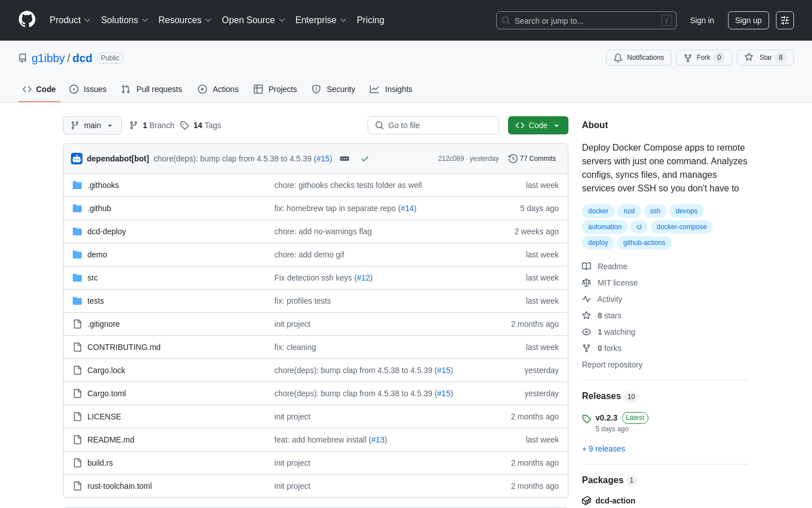Open the Pricing page
Image resolution: width=812 pixels, height=508 pixels.
click(370, 20)
